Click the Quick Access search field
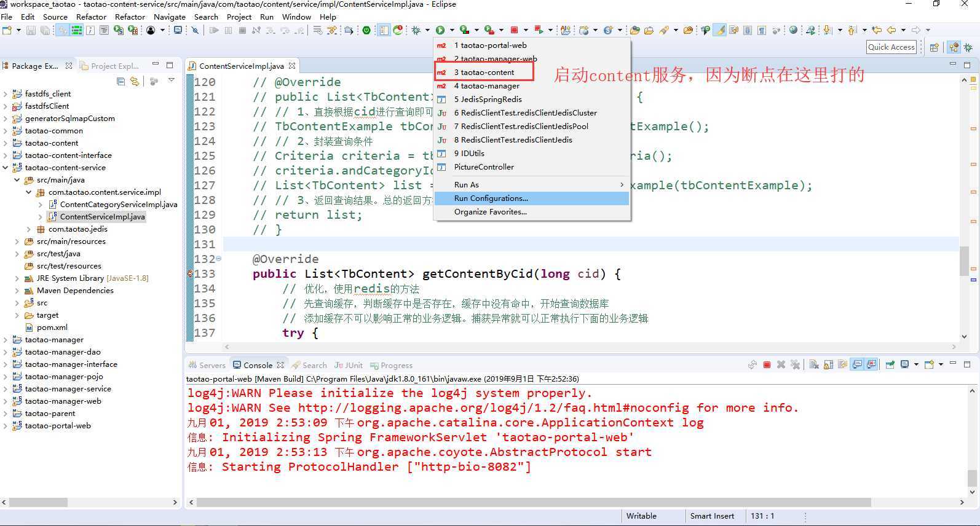 (x=891, y=47)
